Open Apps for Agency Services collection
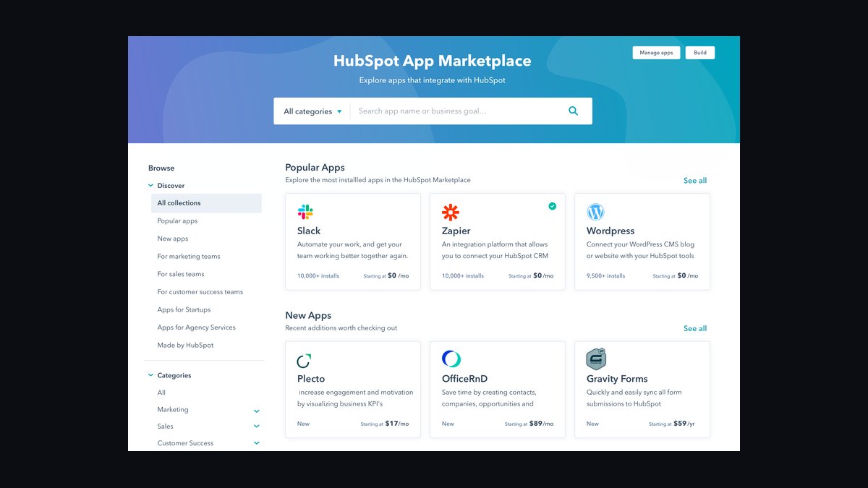Image resolution: width=868 pixels, height=488 pixels. click(197, 328)
